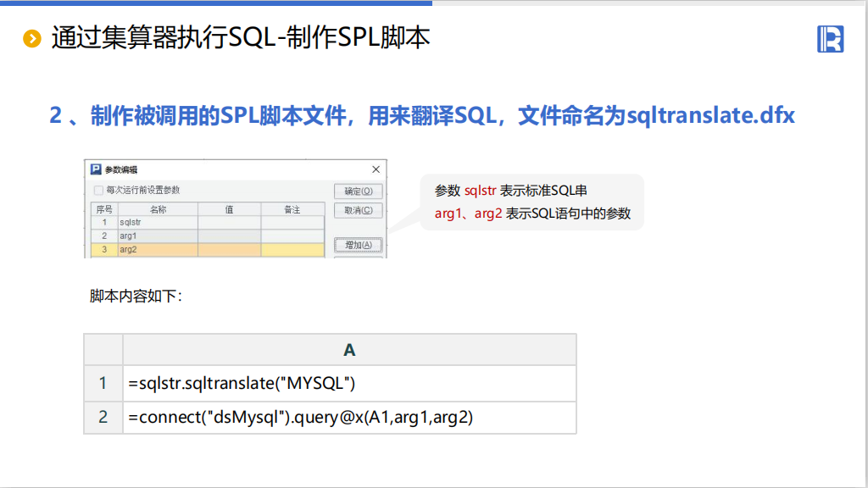The image size is (868, 488).
Task: Click the blue R logo icon
Action: point(831,39)
